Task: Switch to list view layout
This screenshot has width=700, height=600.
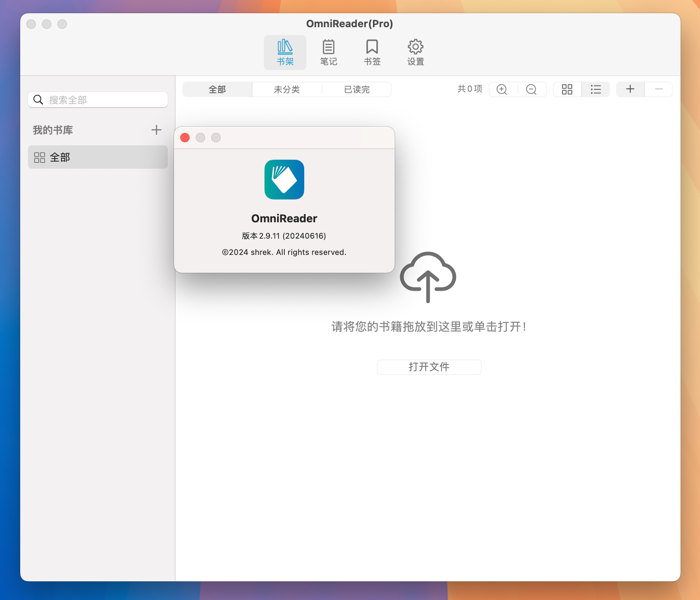Action: tap(596, 89)
